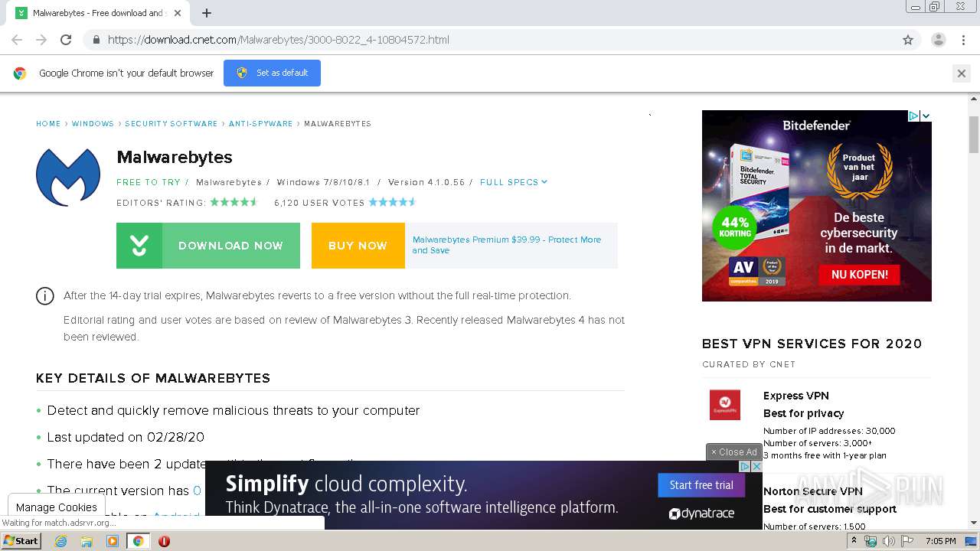Expand FULL SPECS dropdown
The height and width of the screenshot is (551, 980).
(x=514, y=182)
